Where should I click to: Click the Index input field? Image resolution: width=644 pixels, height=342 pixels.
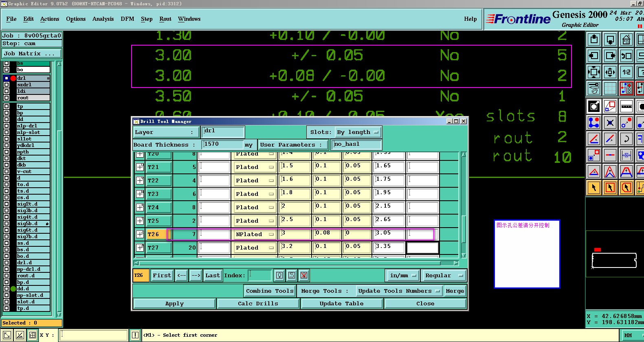260,276
